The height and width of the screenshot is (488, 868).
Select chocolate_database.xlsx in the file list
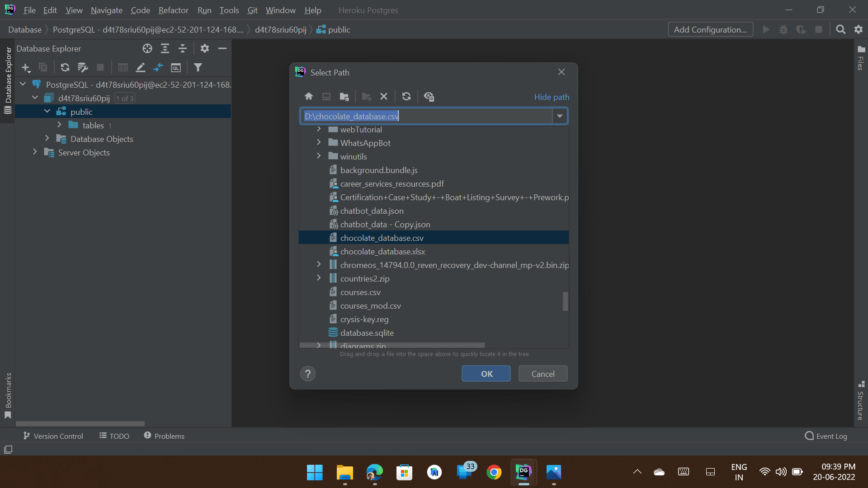382,251
